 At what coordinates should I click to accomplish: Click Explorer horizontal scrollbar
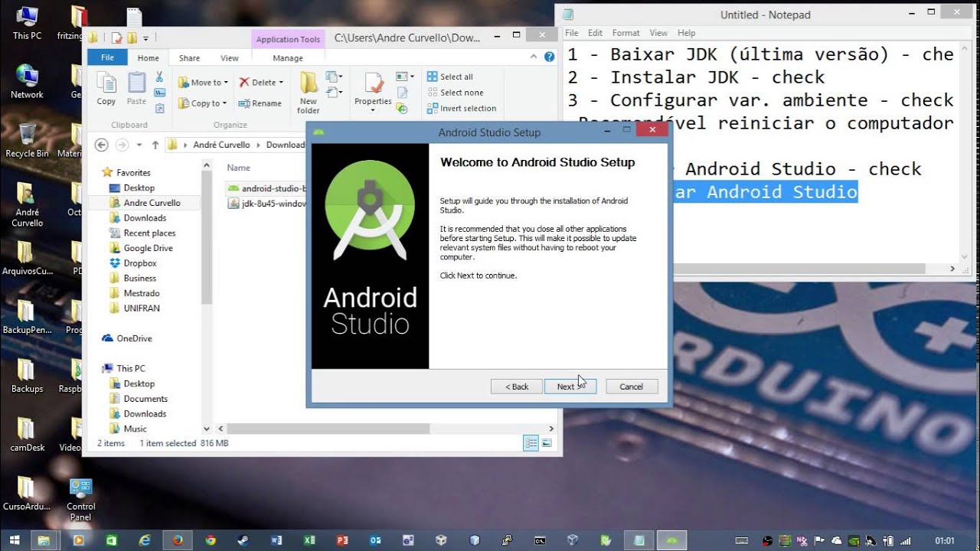tap(328, 429)
